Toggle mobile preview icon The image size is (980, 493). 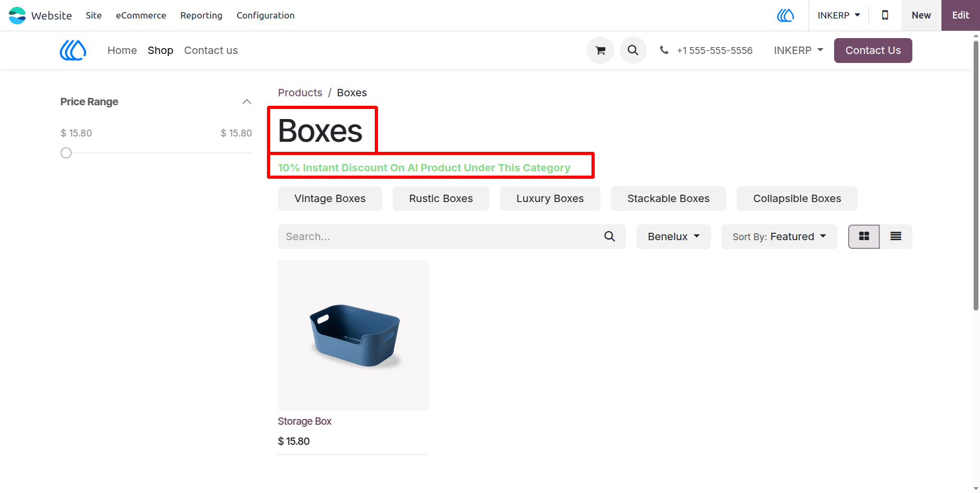click(x=885, y=15)
